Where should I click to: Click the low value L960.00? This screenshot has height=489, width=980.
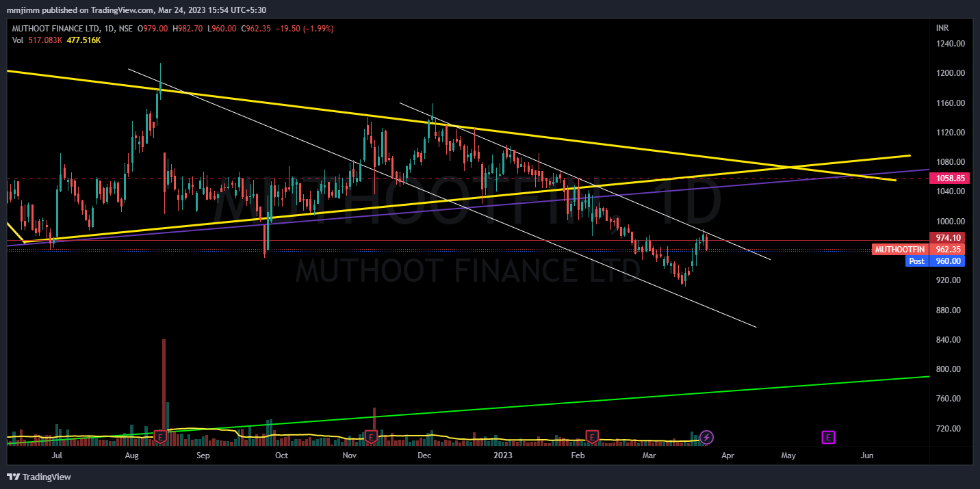point(222,29)
